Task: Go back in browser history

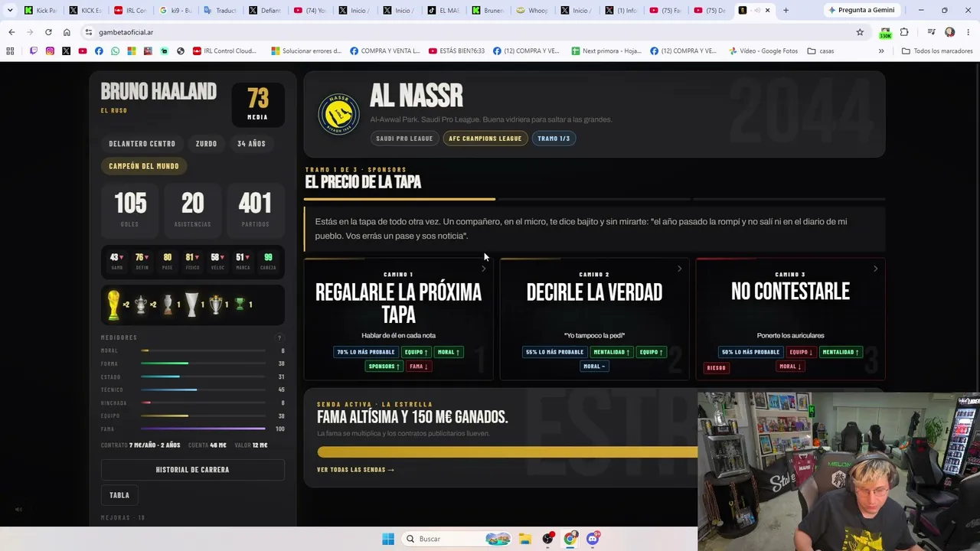Action: click(11, 32)
